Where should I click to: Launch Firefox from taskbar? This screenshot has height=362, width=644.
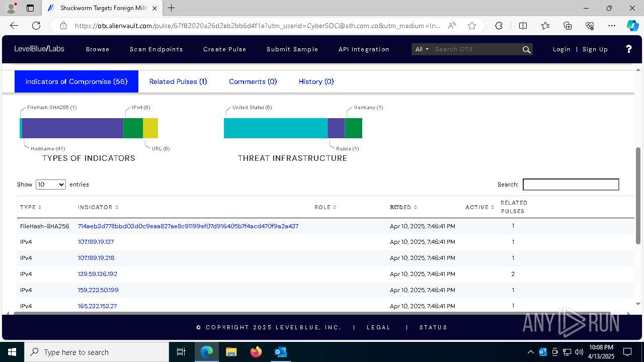pos(256,352)
